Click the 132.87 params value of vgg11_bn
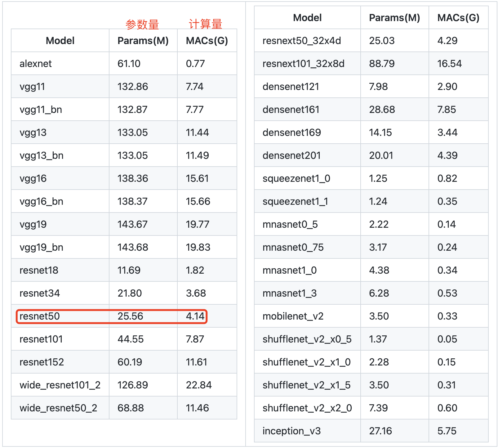The width and height of the screenshot is (498, 448). [132, 110]
